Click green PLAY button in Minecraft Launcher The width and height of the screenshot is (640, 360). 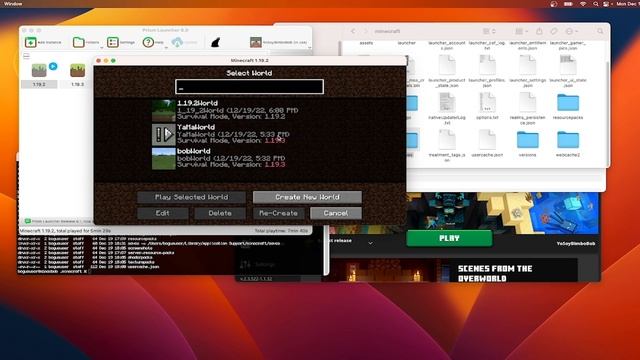coord(449,238)
